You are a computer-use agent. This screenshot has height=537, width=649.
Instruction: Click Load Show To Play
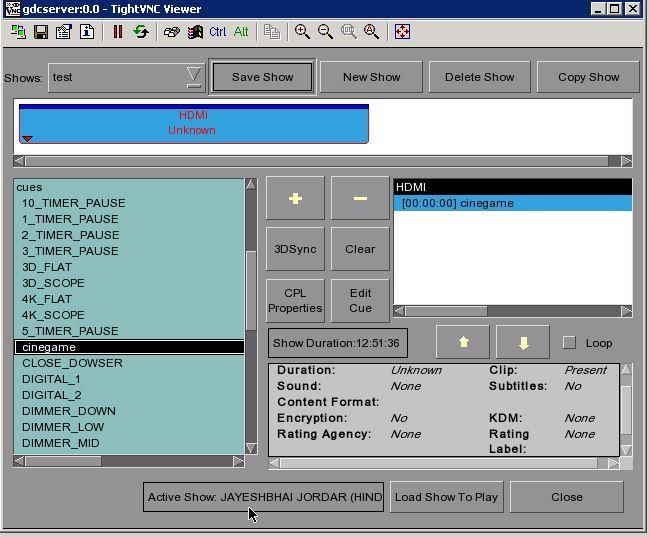[447, 497]
